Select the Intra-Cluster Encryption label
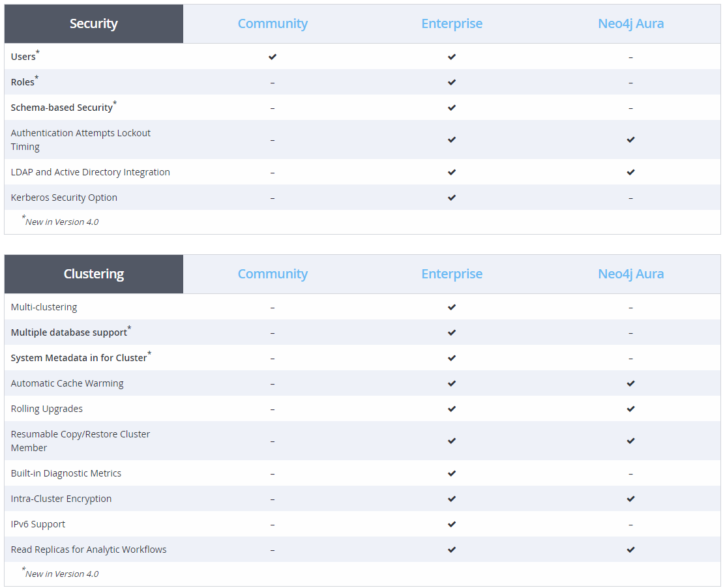Viewport: 725px width, 588px height. pyautogui.click(x=61, y=498)
